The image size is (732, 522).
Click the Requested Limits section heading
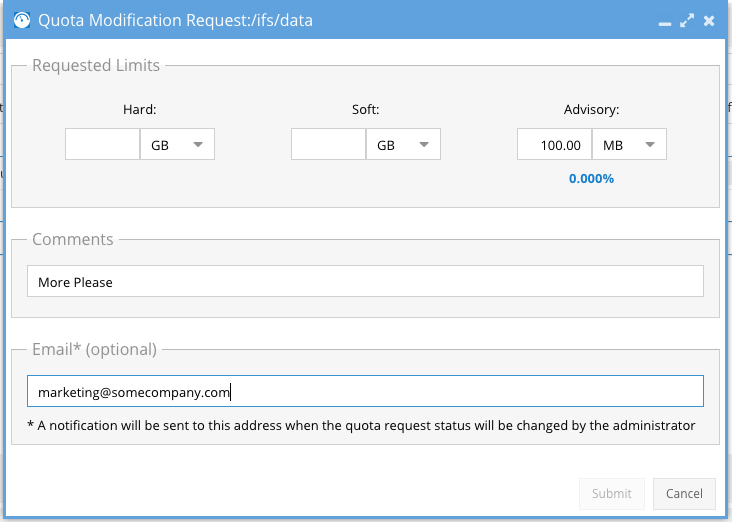96,65
